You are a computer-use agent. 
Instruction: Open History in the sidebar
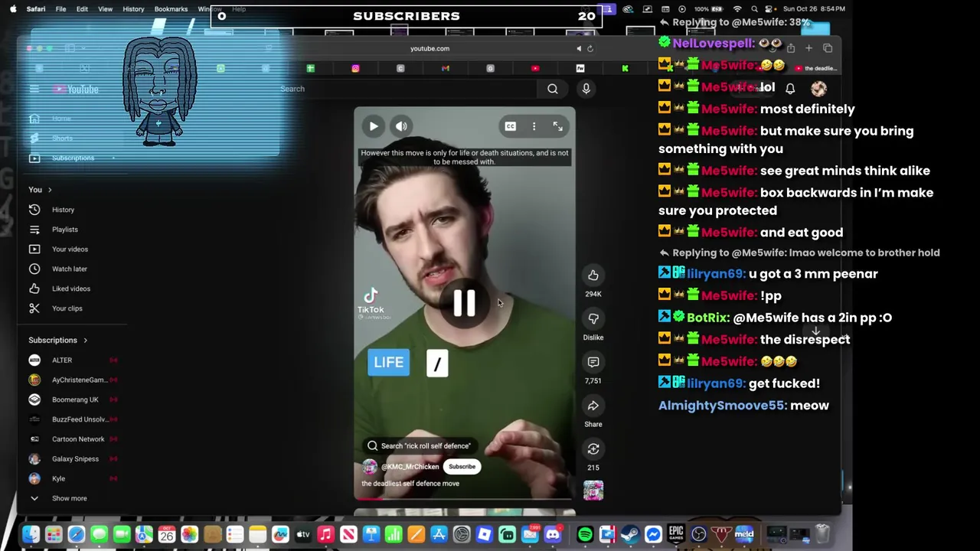click(63, 210)
